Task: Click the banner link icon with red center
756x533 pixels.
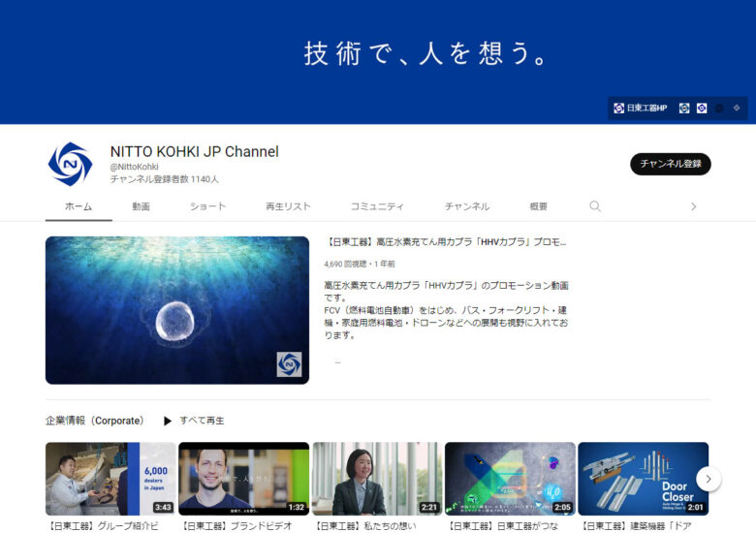Action: (684, 108)
